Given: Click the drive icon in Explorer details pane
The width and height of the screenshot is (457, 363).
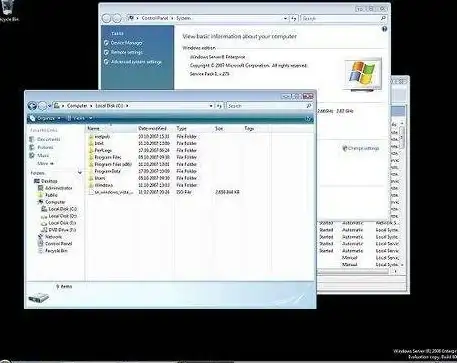Looking at the screenshot, I should pos(39,297).
